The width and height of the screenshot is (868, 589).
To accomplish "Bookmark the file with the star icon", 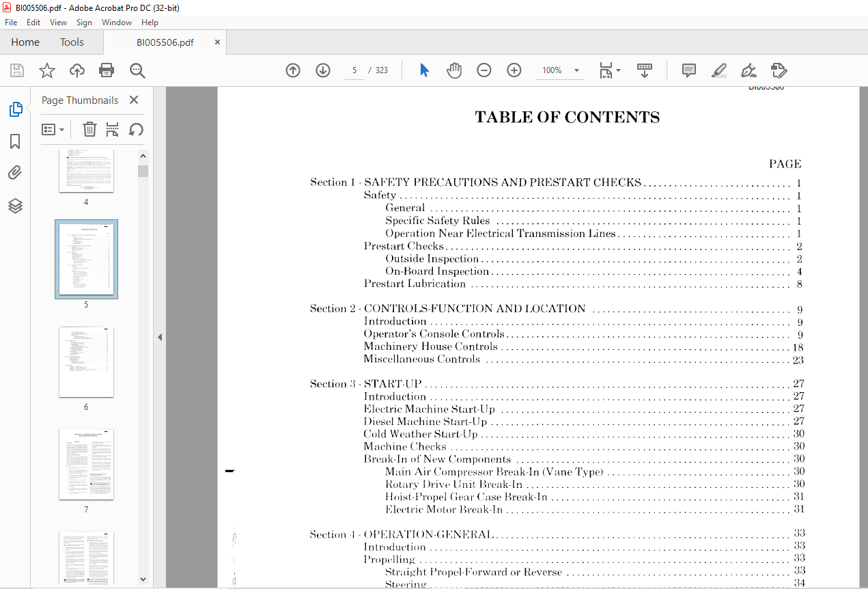I will point(46,70).
